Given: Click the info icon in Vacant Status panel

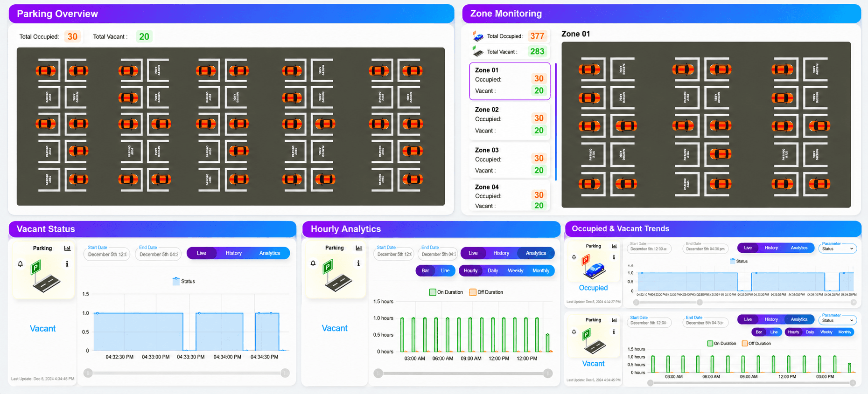Looking at the screenshot, I should tap(67, 264).
